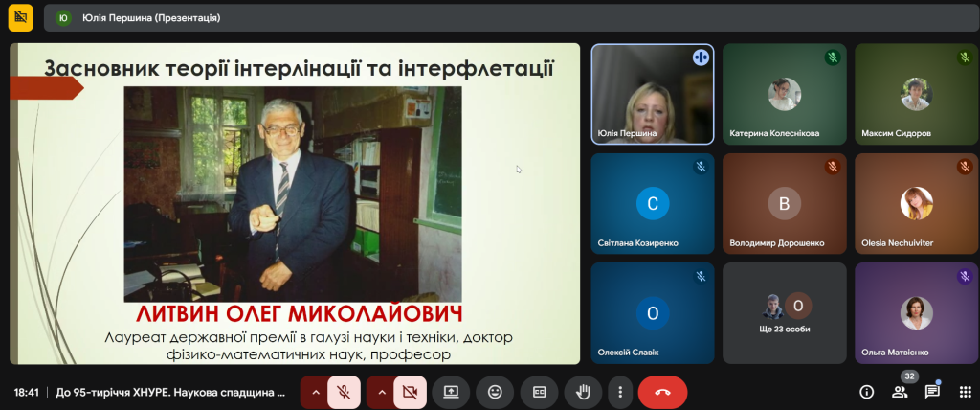980x410 pixels.
Task: Click muted mic icon on Володимир Дорошенко tile
Action: 832,167
